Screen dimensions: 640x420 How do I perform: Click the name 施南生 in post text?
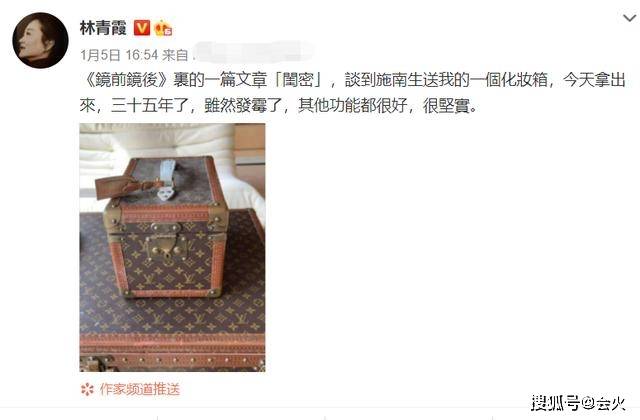(x=399, y=80)
